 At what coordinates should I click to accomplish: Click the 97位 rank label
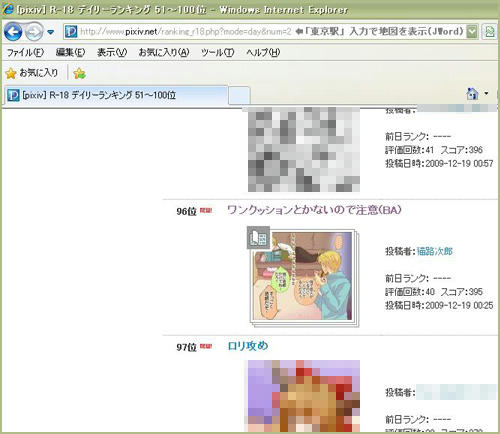(x=186, y=347)
